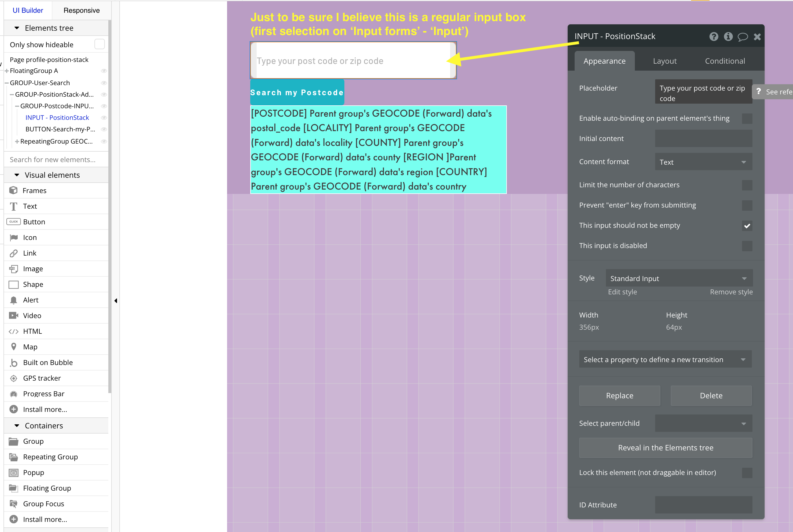Toggle the Only show hideable checkbox

(99, 44)
